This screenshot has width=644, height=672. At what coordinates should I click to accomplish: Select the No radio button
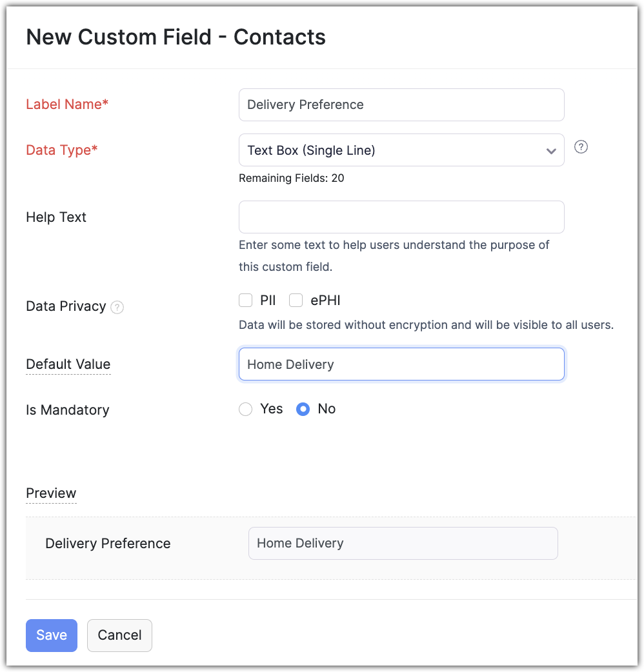coord(303,410)
